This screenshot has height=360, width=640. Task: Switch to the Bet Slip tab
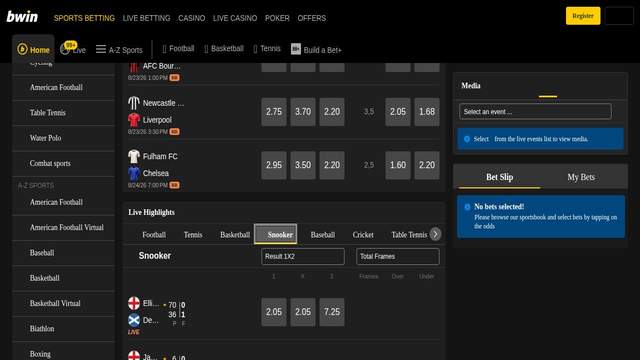[500, 177]
